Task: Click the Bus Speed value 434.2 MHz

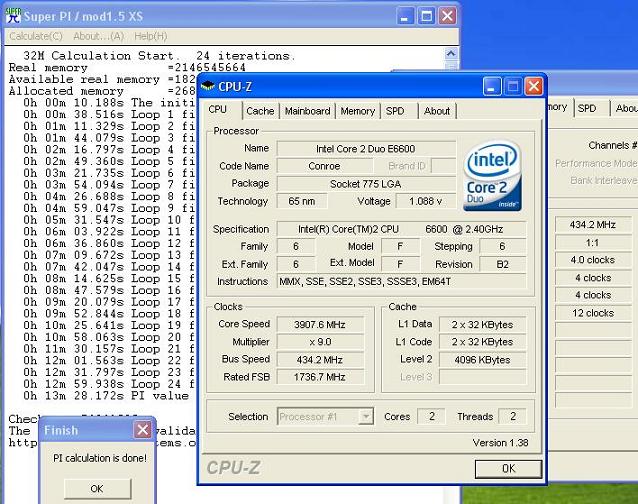Action: pos(320,360)
